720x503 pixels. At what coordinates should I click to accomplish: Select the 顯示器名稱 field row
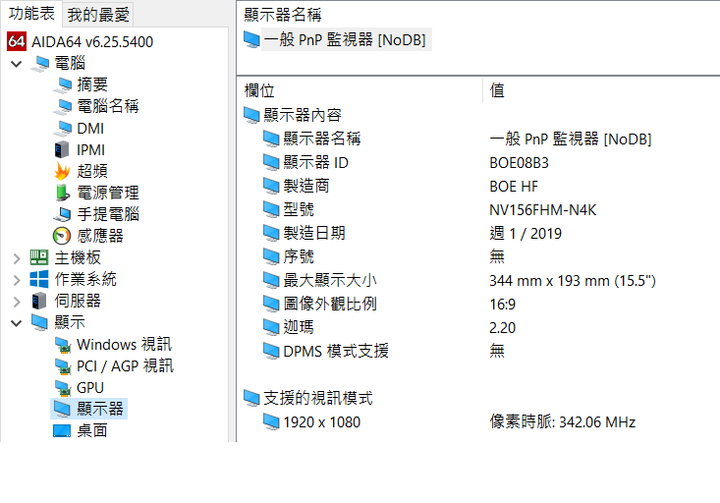coord(322,138)
